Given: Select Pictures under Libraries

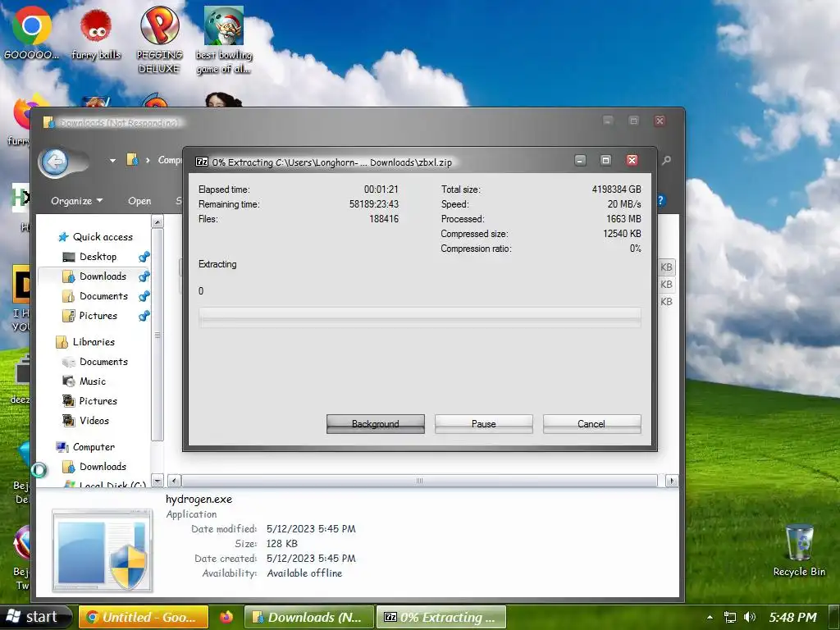Looking at the screenshot, I should [x=98, y=401].
